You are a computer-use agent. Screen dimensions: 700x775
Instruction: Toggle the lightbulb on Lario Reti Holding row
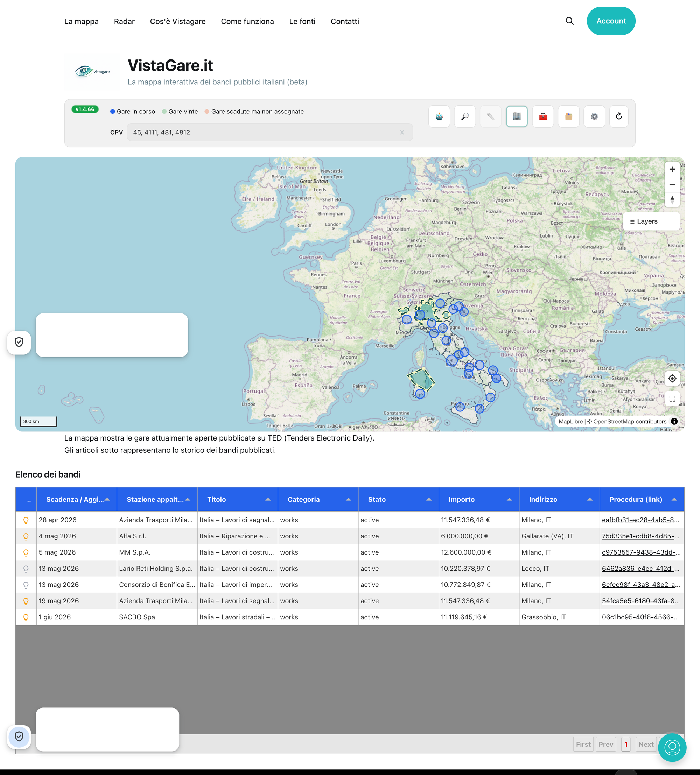[26, 569]
